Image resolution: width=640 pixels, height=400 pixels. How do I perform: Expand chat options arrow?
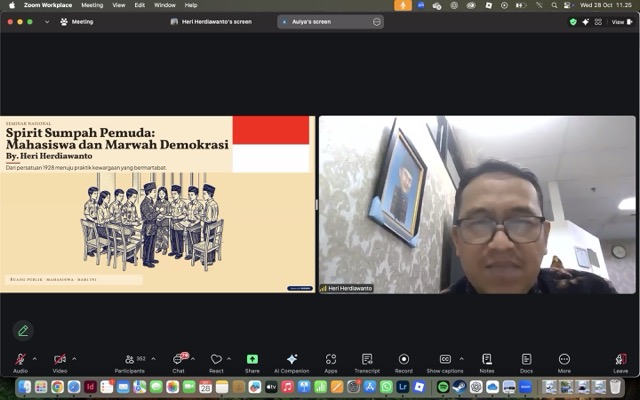click(x=193, y=359)
